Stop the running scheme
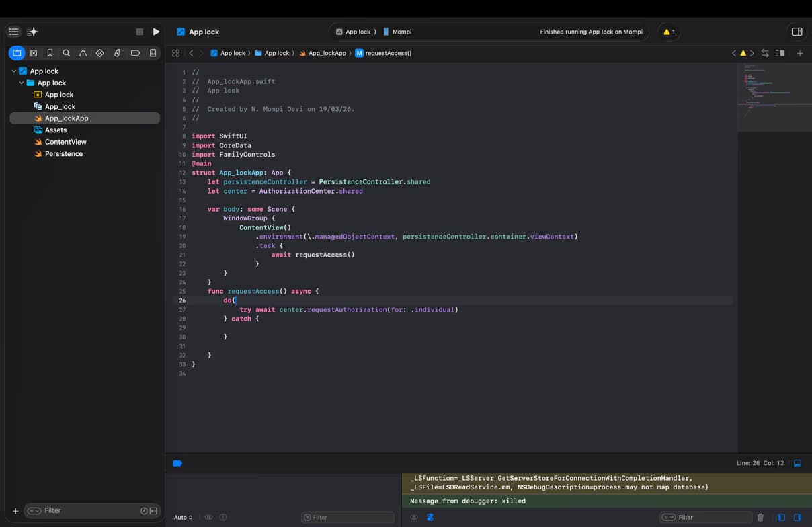The height and width of the screenshot is (527, 812). (x=139, y=32)
